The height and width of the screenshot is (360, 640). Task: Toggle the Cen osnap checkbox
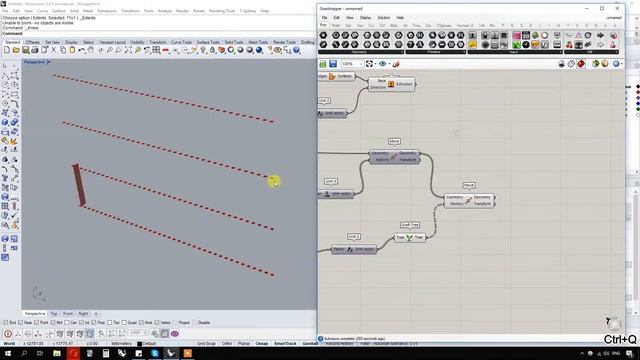67,322
